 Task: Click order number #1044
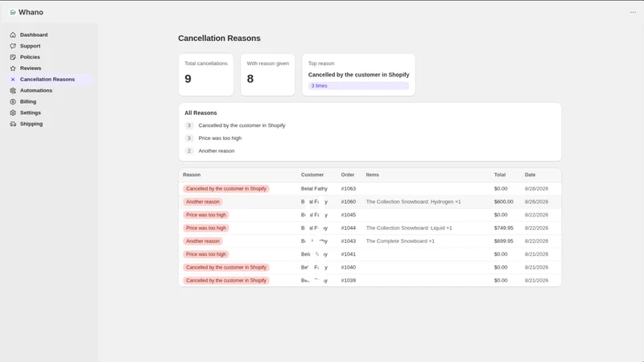point(349,228)
